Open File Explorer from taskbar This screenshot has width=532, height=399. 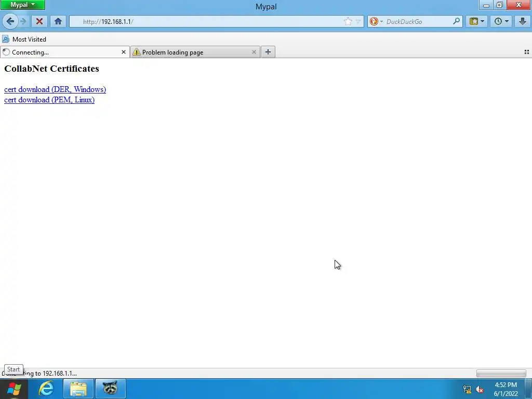[78, 389]
